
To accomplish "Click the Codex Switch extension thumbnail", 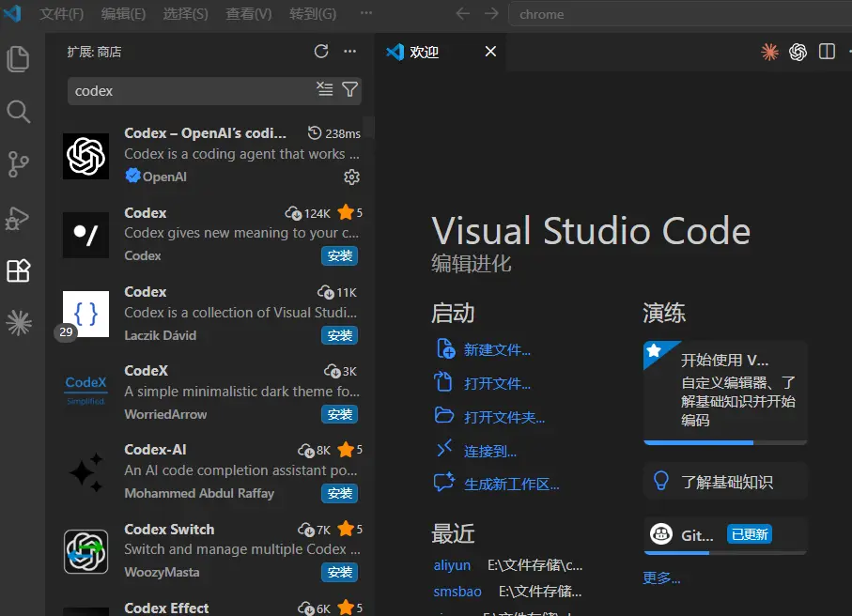I will 85,551.
